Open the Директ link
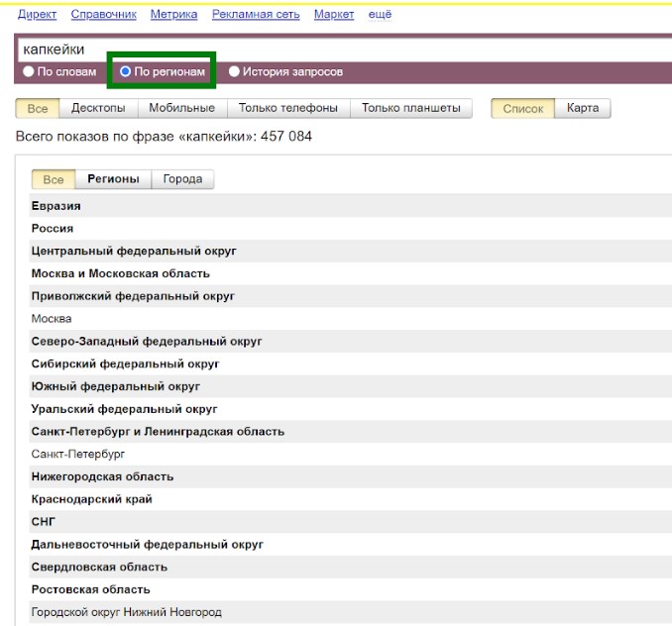Image resolution: width=672 pixels, height=626 pixels. tap(37, 14)
